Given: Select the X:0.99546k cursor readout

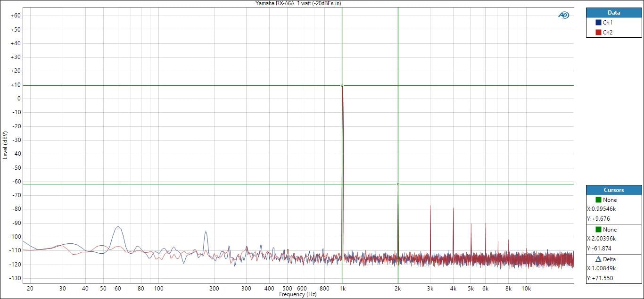Looking at the screenshot, I should (602, 209).
